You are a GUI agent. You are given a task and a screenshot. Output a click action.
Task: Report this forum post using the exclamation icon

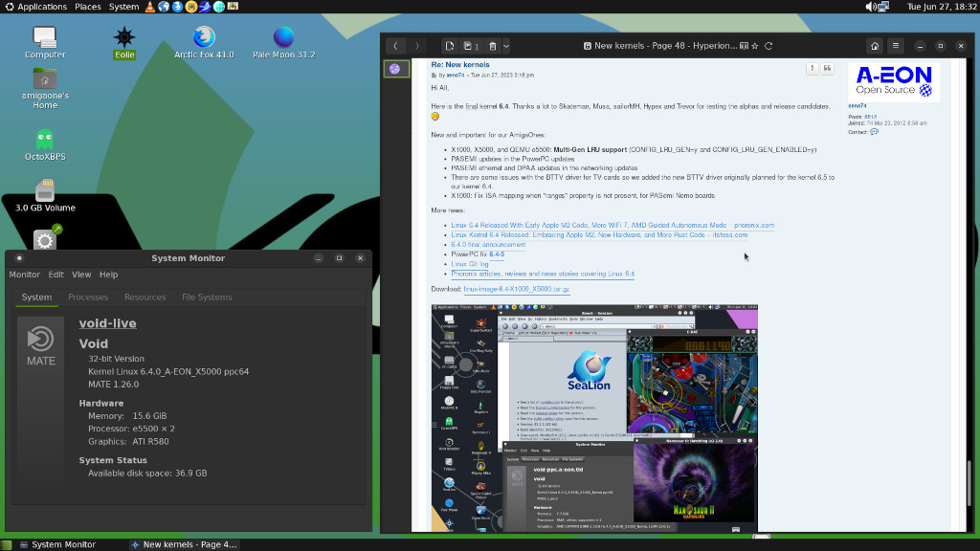tap(812, 68)
